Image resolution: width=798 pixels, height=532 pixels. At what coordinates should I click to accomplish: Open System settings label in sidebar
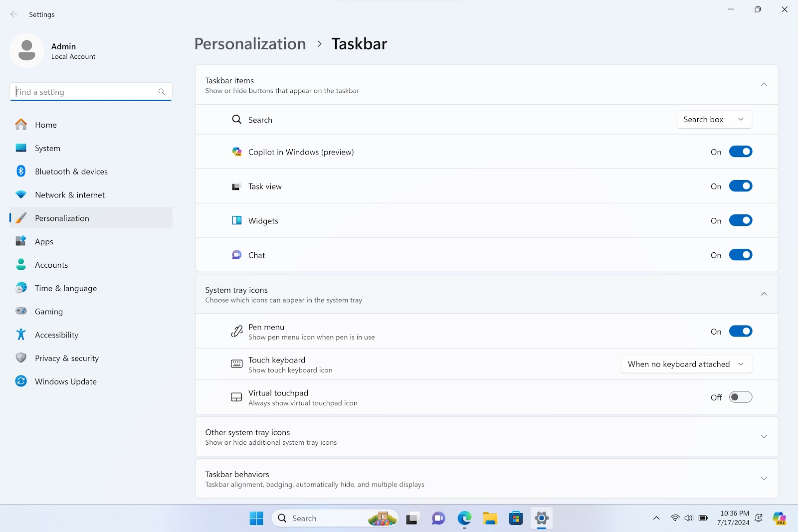coord(47,148)
